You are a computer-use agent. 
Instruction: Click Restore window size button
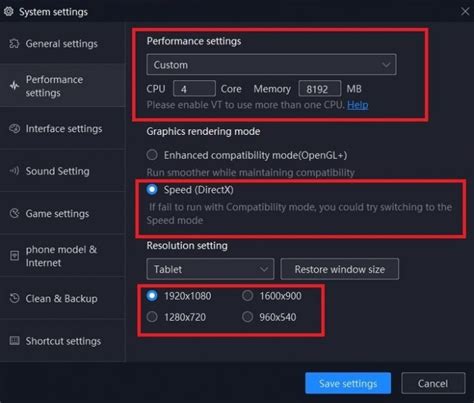340,269
